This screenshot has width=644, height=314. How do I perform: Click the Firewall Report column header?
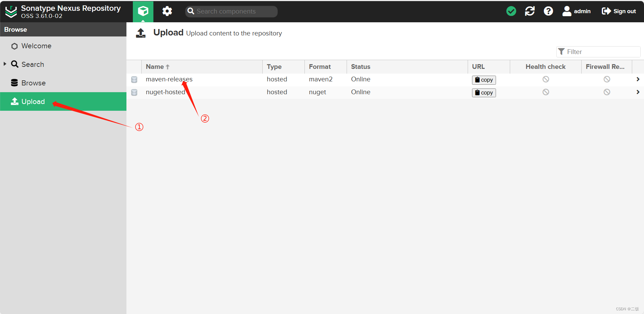coord(606,67)
